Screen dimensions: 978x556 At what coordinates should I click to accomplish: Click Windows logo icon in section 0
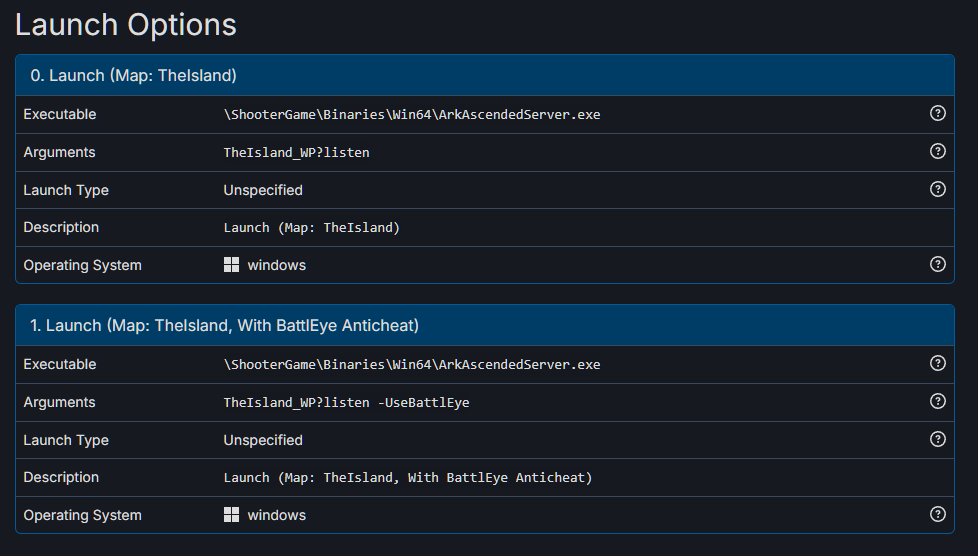pyautogui.click(x=231, y=265)
